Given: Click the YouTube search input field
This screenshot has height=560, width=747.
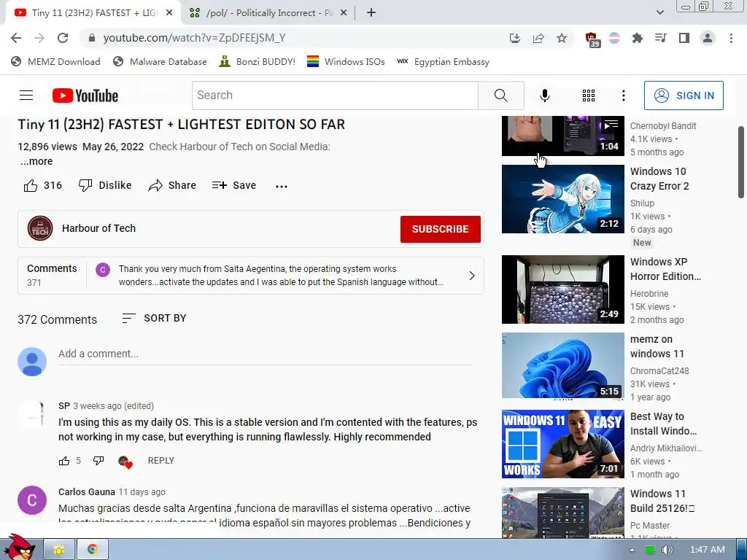Looking at the screenshot, I should (x=335, y=96).
